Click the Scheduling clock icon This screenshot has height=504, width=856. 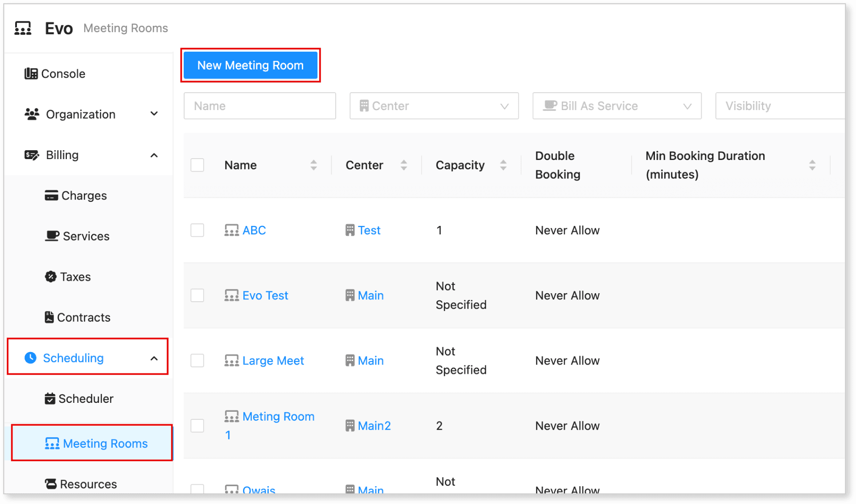30,358
